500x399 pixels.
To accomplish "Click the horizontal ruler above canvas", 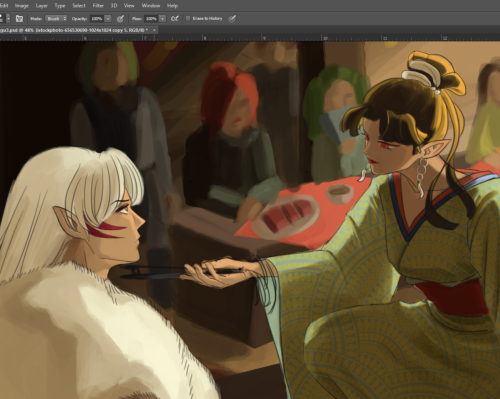I will 250,38.
